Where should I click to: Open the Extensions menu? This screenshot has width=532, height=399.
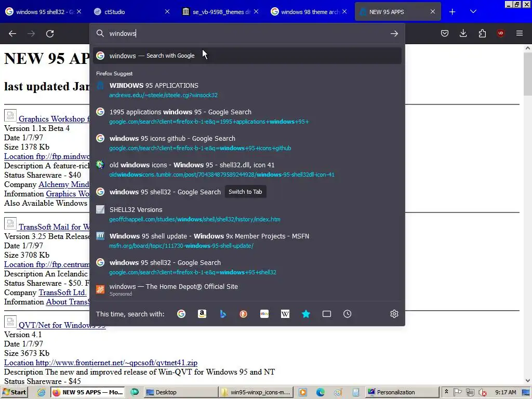coord(482,33)
